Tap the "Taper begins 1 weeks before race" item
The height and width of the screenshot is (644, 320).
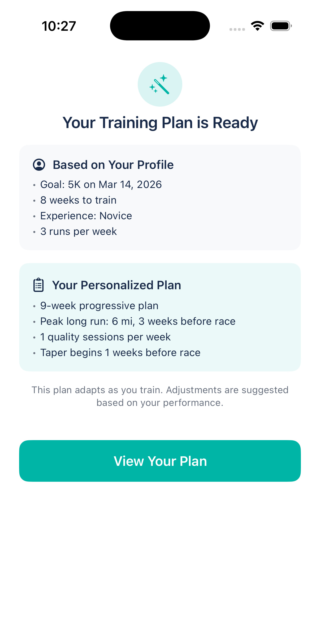point(120,353)
